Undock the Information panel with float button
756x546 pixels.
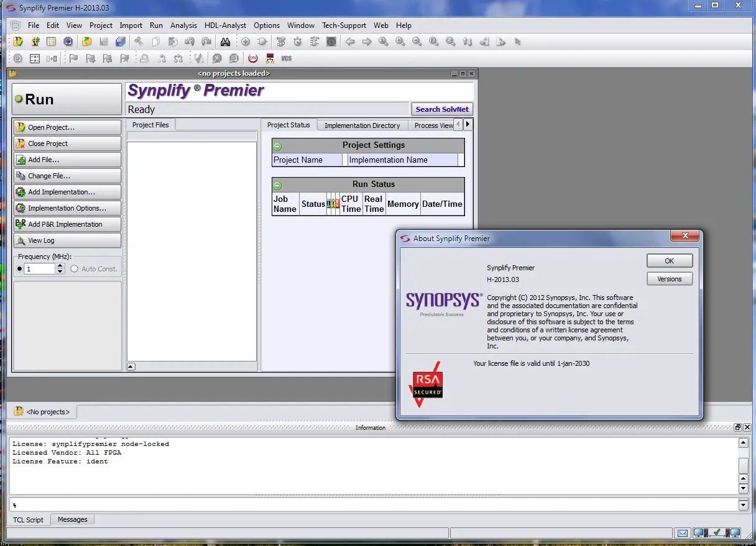click(738, 427)
